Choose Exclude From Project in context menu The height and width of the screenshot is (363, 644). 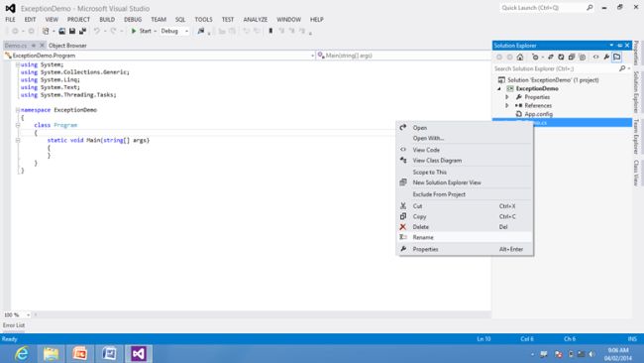465,194
